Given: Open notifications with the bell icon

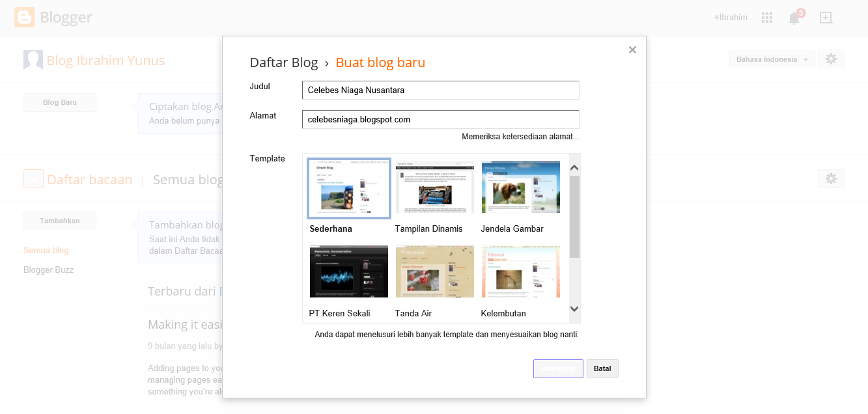Looking at the screenshot, I should tap(794, 17).
